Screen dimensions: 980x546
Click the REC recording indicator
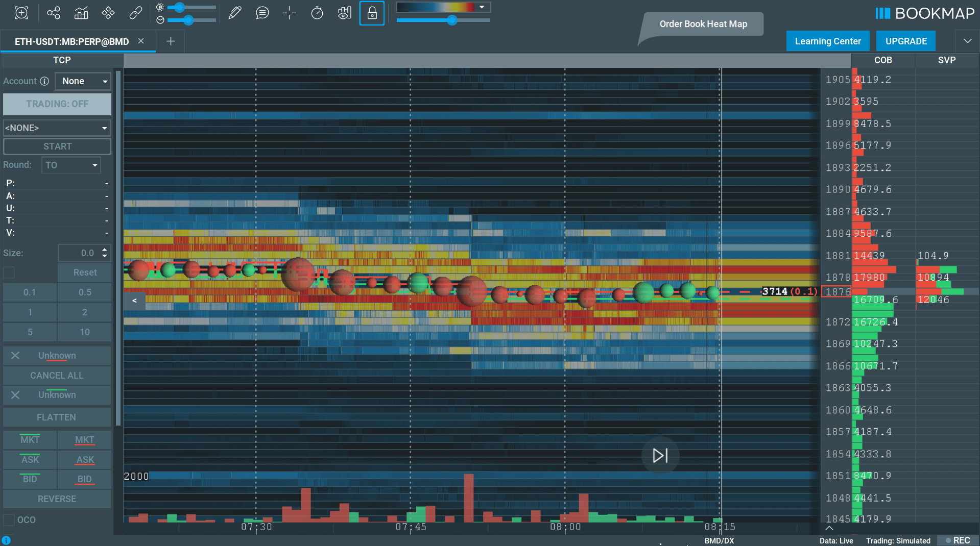click(958, 540)
